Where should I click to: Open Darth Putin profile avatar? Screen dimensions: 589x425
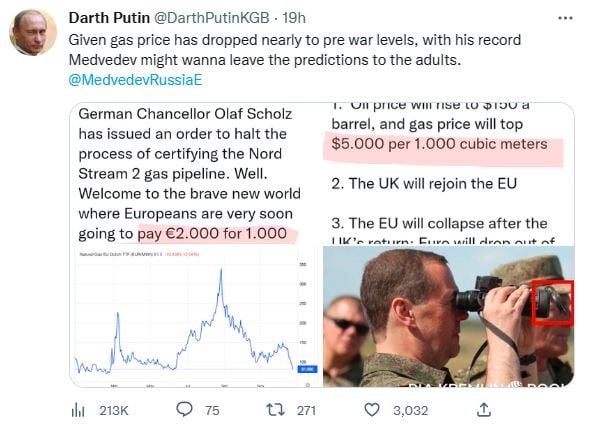[x=33, y=33]
